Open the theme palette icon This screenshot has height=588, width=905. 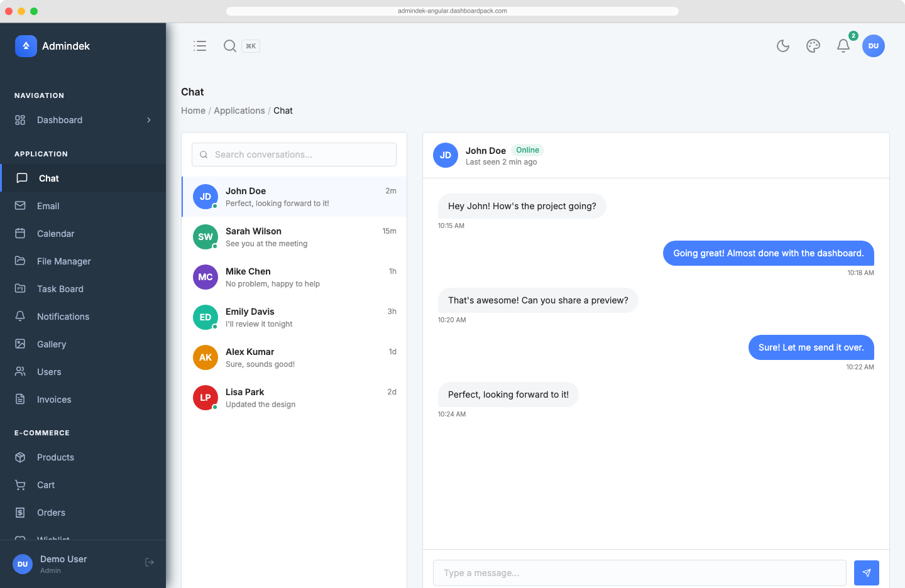pyautogui.click(x=813, y=45)
